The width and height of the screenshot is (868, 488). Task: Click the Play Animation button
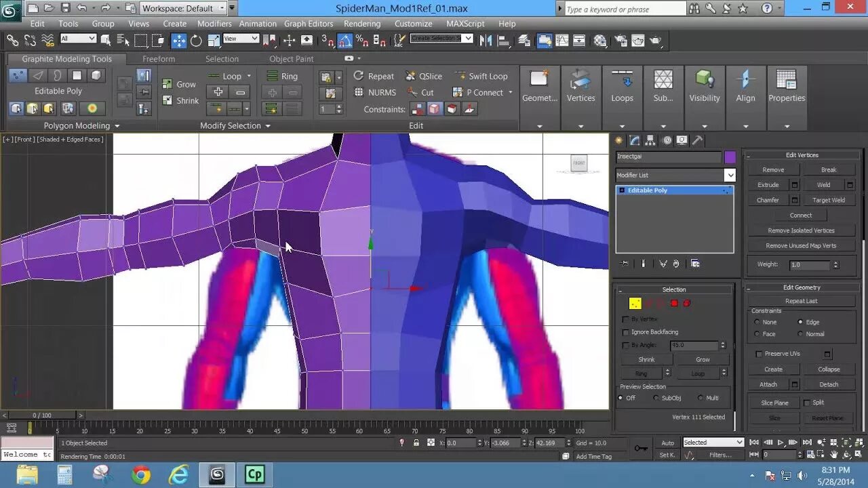(781, 443)
